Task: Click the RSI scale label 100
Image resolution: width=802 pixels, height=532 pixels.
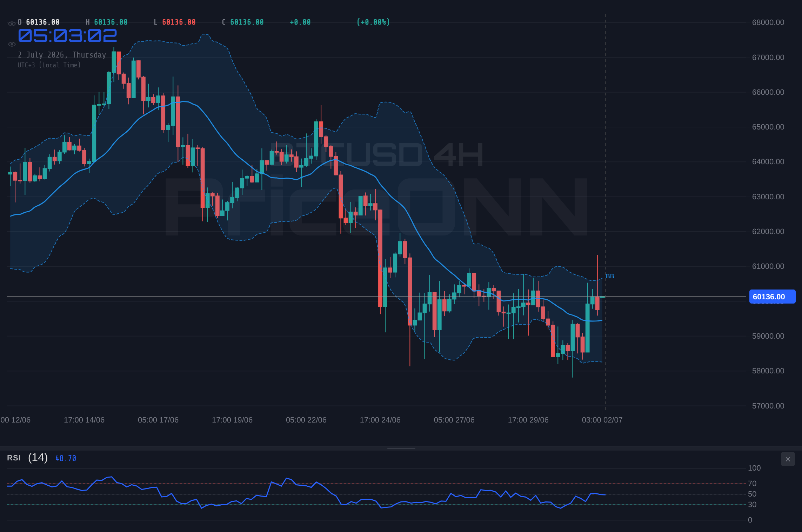Action: pyautogui.click(x=754, y=468)
